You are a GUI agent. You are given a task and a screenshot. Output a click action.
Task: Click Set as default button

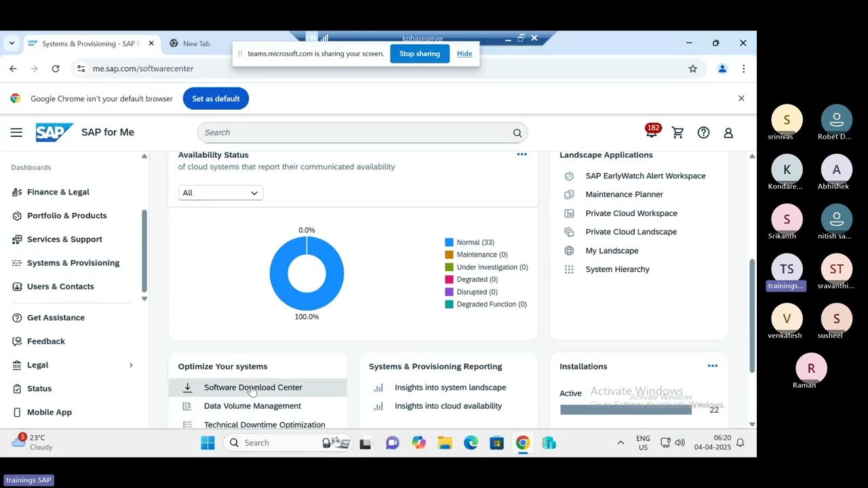[x=216, y=99]
